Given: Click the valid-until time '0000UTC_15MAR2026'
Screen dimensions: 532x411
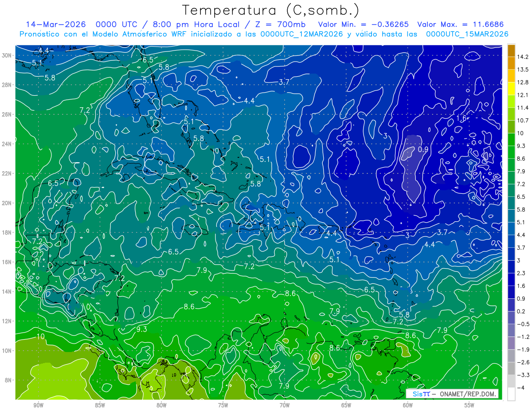Looking at the screenshot, I should click(x=467, y=34).
